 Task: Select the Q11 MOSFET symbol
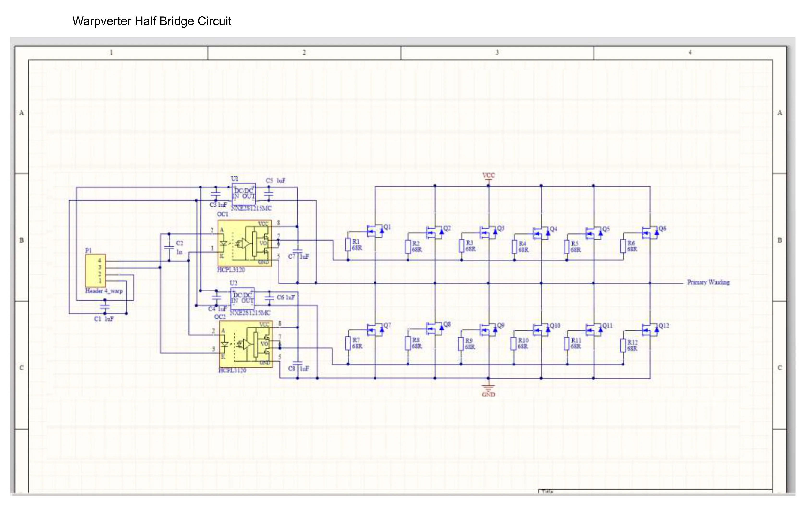point(594,329)
